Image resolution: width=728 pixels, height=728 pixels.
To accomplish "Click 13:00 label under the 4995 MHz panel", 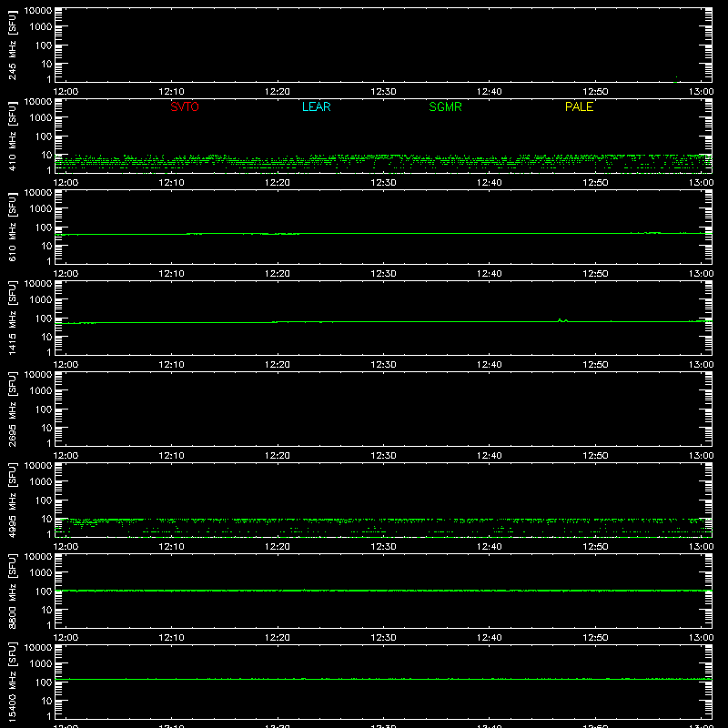I will pyautogui.click(x=701, y=547).
